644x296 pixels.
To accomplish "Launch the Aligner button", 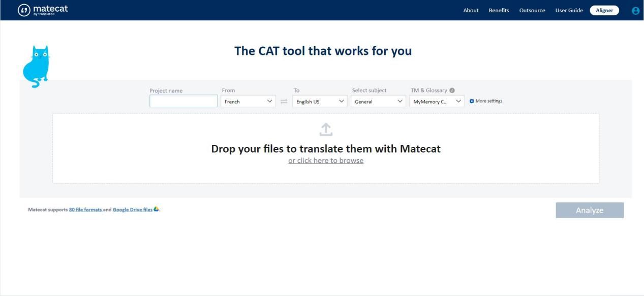I will 604,11.
